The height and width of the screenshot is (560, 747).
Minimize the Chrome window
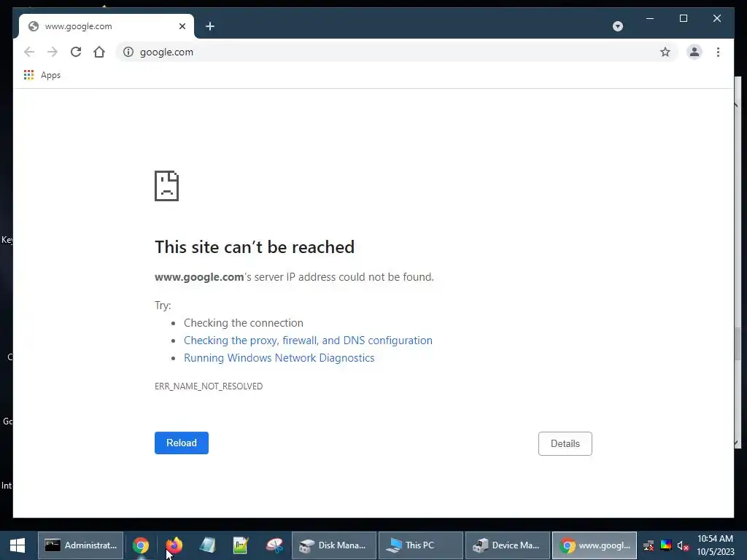650,18
